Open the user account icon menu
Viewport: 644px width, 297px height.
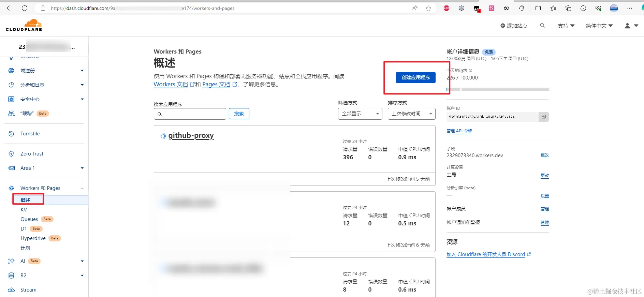[x=631, y=26]
